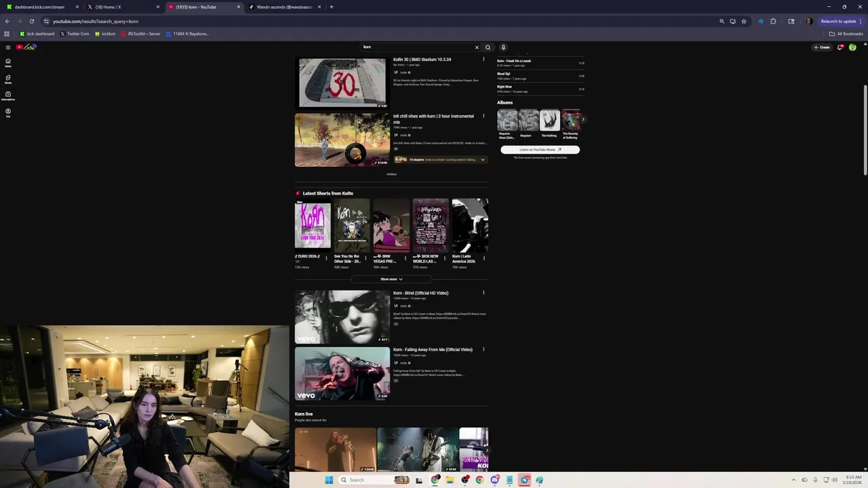Click Relaunch to update button

[x=841, y=21]
